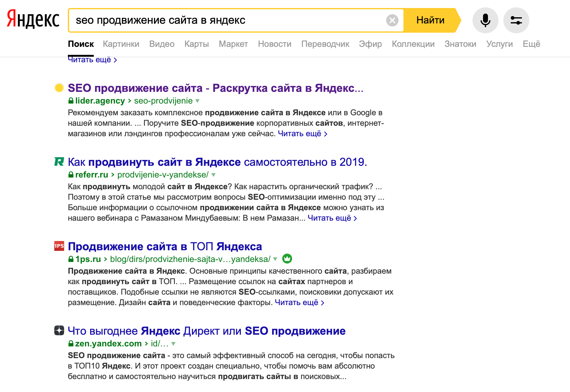Screen dimensions: 570x392
Task: Click the zen.yandex.com domain link
Action: [x=108, y=344]
